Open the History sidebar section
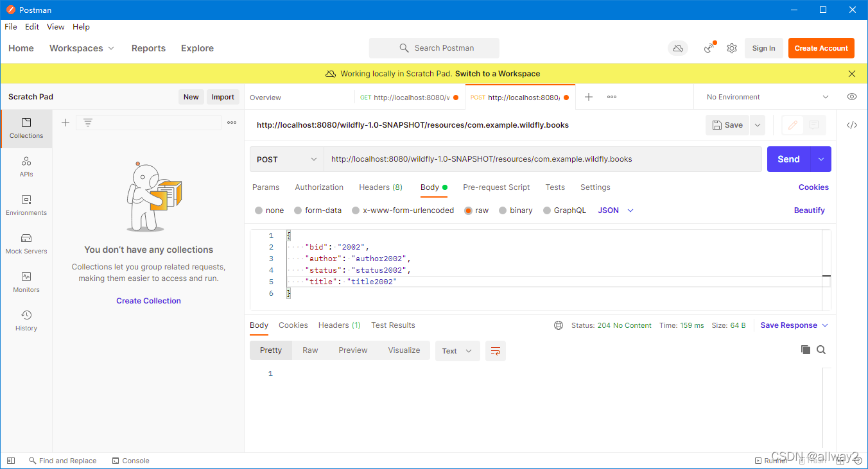The image size is (868, 469). [26, 321]
